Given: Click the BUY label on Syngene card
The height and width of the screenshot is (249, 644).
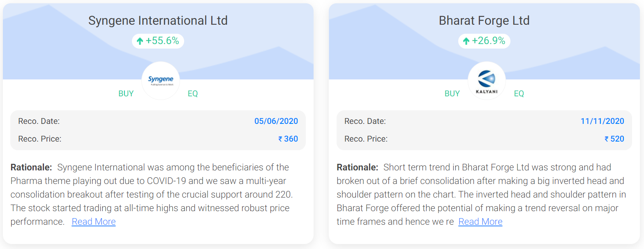Looking at the screenshot, I should pos(126,93).
